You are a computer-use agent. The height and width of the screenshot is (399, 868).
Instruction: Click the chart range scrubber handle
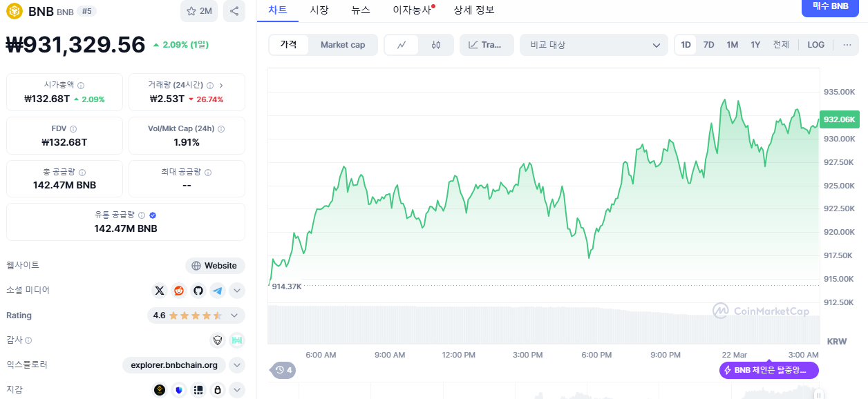click(x=819, y=395)
